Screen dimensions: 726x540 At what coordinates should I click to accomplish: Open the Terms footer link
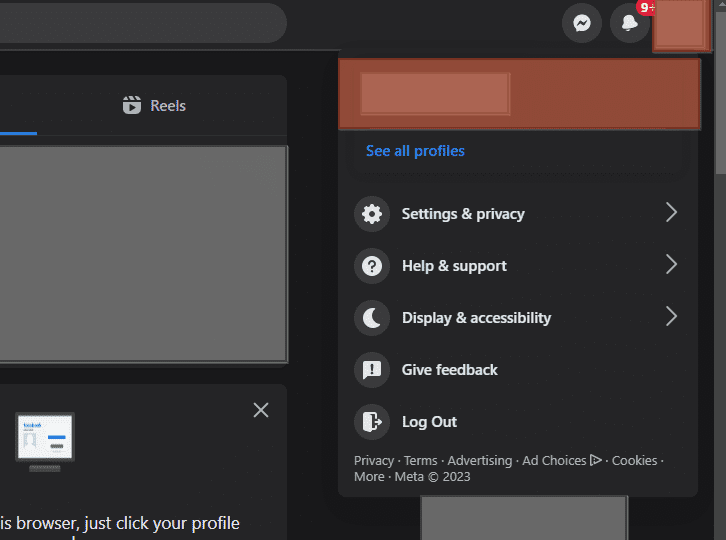(x=420, y=460)
